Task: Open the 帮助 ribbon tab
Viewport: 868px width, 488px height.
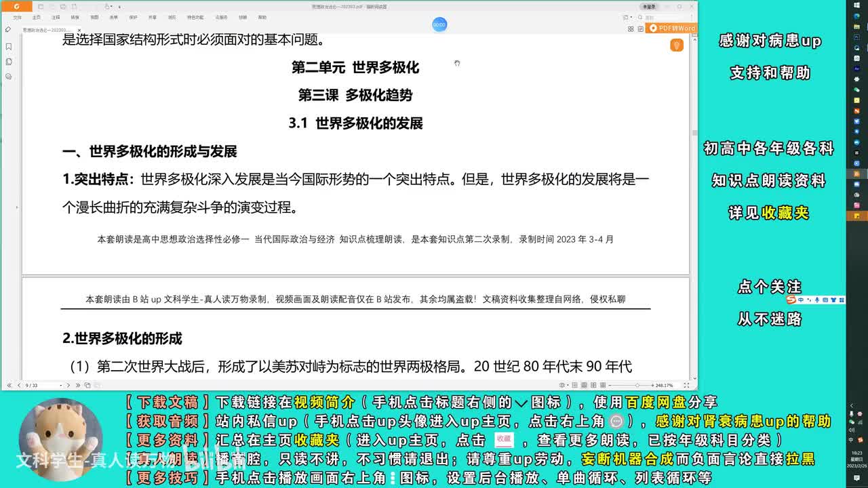Action: 262,18
